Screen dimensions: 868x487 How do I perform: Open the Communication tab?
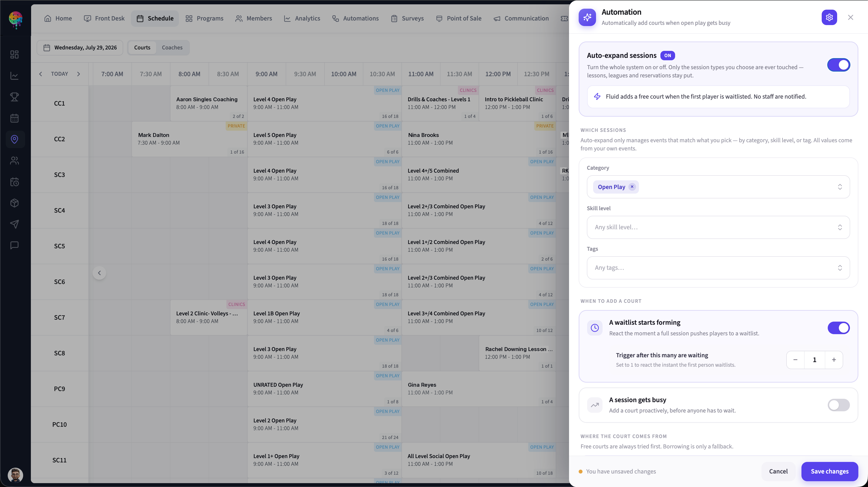pos(521,18)
